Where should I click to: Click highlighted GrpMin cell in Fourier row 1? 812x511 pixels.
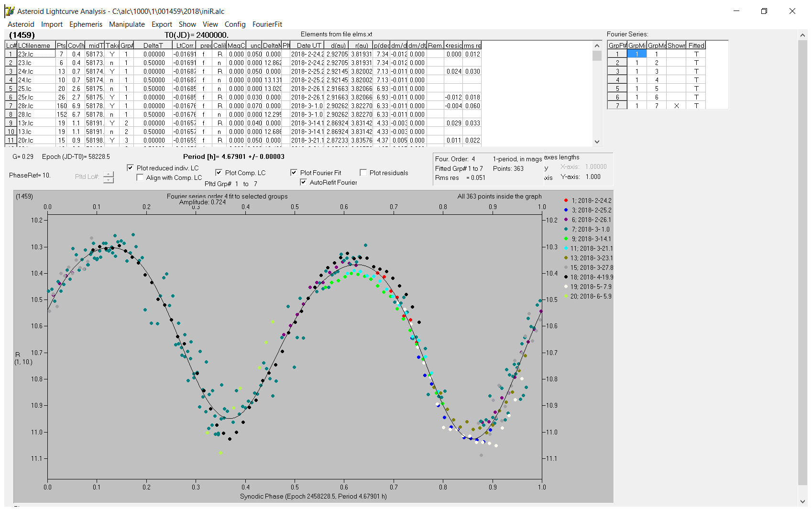point(636,54)
